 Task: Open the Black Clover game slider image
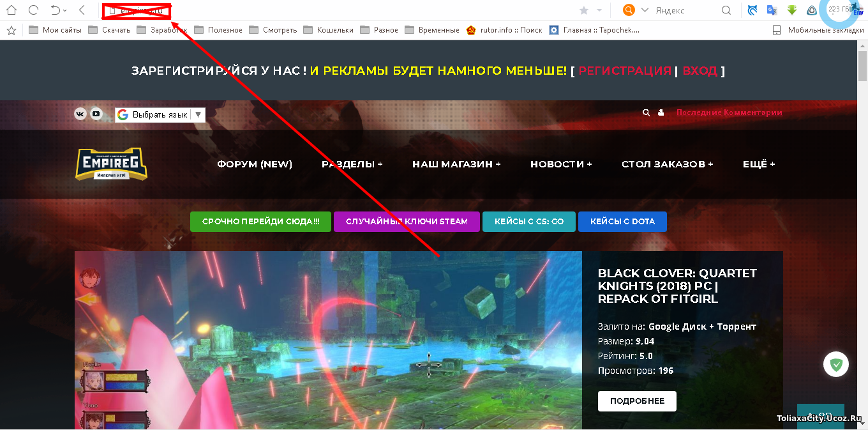coord(328,340)
